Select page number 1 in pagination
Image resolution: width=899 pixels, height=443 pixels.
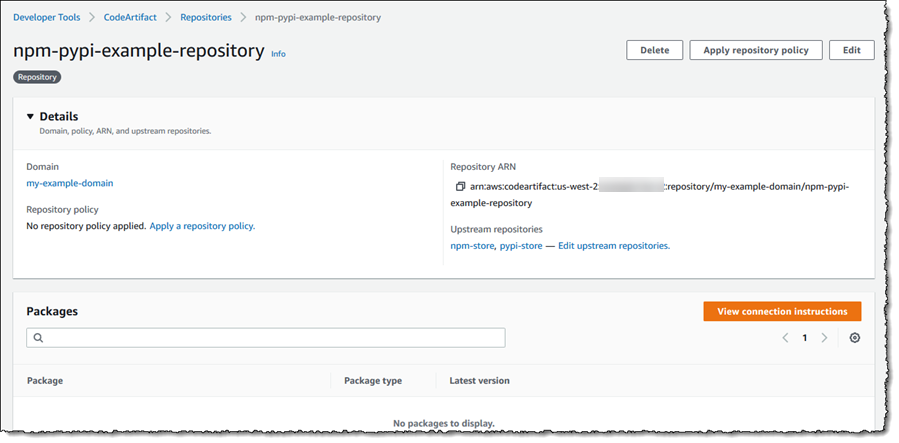(x=804, y=338)
